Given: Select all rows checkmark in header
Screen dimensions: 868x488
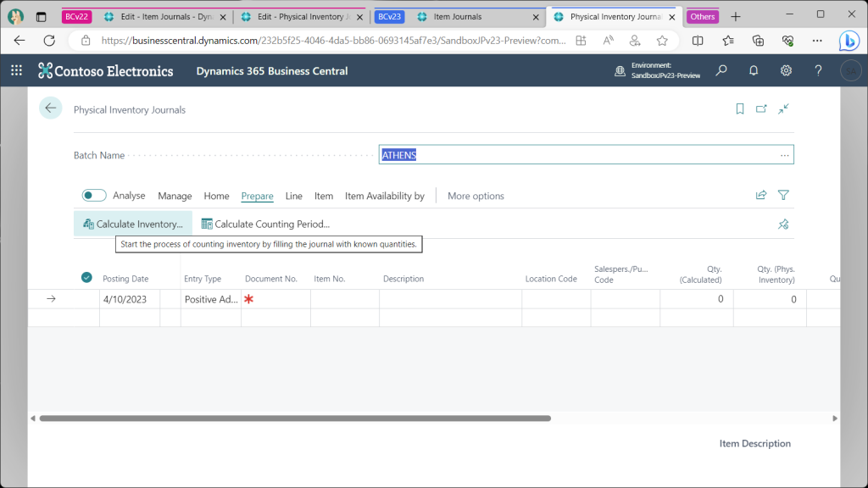Looking at the screenshot, I should (86, 277).
